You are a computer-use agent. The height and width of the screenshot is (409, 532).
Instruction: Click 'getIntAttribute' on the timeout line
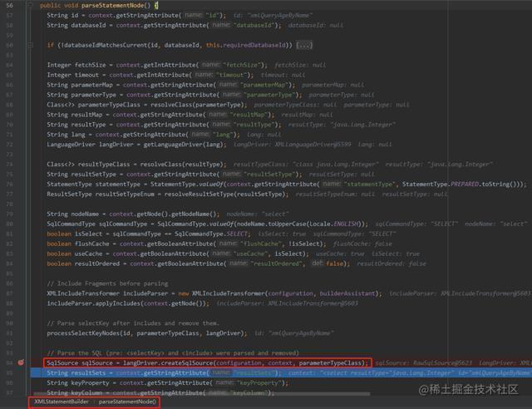pos(163,75)
